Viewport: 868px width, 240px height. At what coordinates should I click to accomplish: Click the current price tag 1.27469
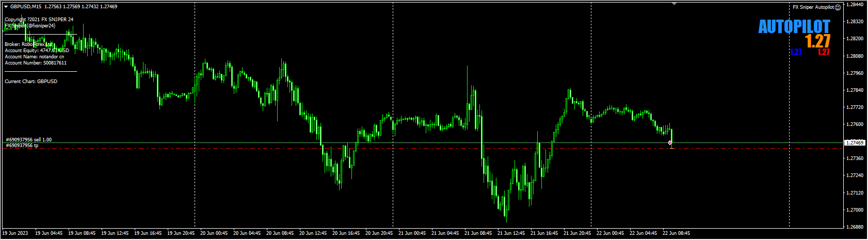click(x=856, y=142)
